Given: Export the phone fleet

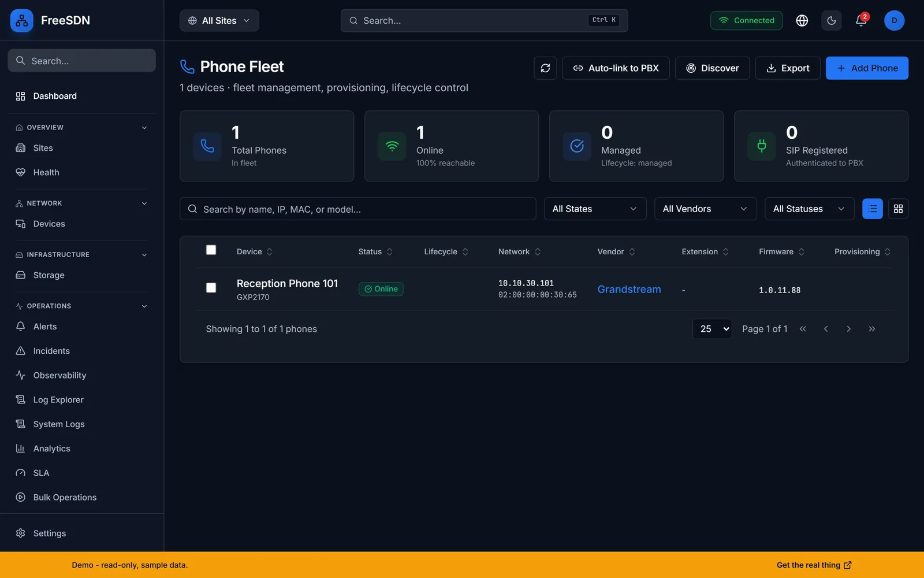Looking at the screenshot, I should pyautogui.click(x=788, y=68).
